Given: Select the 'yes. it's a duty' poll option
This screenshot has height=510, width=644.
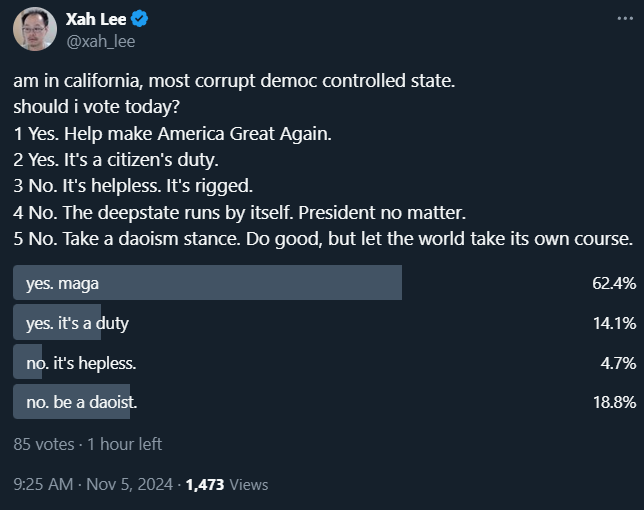Looking at the screenshot, I should [x=77, y=323].
